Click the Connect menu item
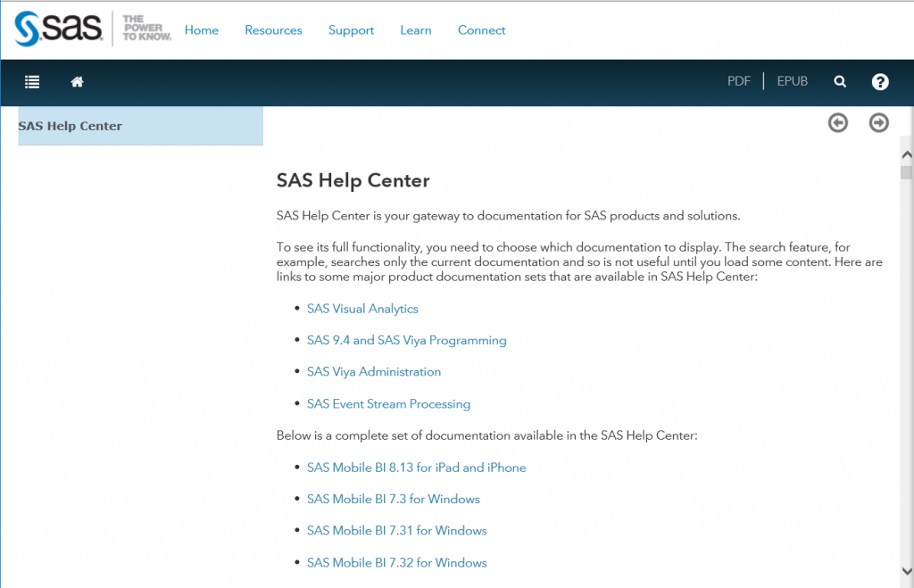The image size is (914, 588). [x=481, y=30]
